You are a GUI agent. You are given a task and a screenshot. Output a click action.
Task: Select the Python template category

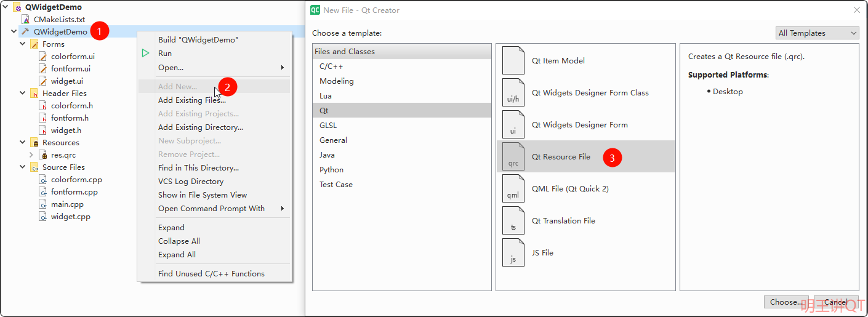[x=402, y=170]
